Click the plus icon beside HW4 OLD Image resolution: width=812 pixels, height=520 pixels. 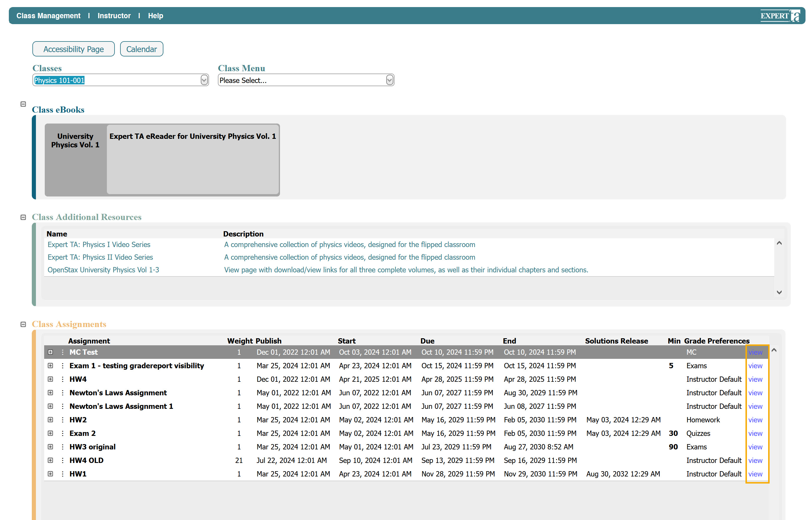pos(50,460)
